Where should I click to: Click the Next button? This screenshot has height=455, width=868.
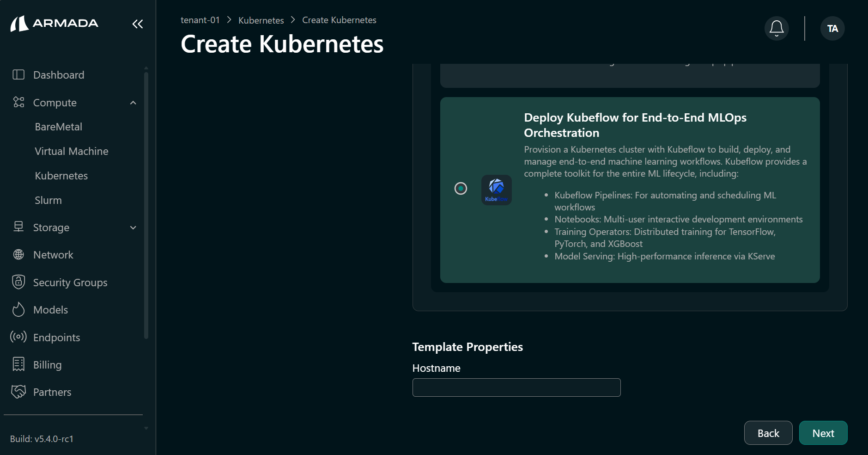pyautogui.click(x=823, y=433)
